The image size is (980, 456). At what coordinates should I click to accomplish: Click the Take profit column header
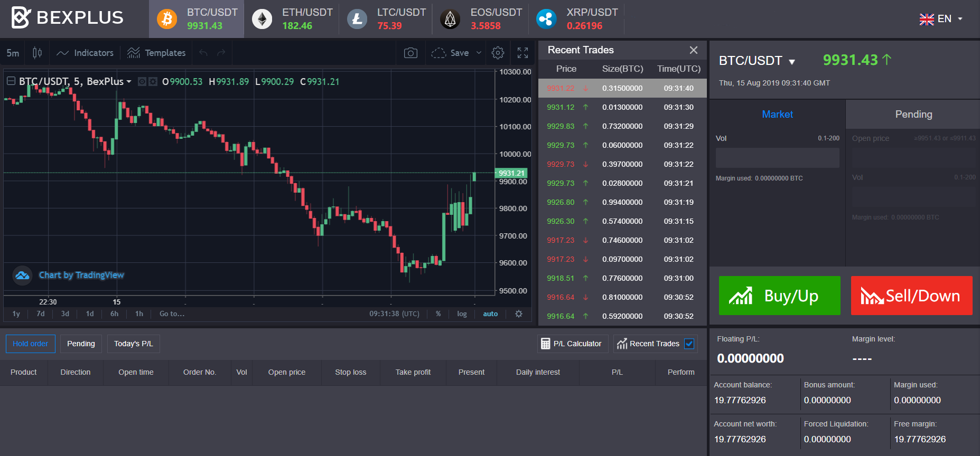click(x=413, y=372)
